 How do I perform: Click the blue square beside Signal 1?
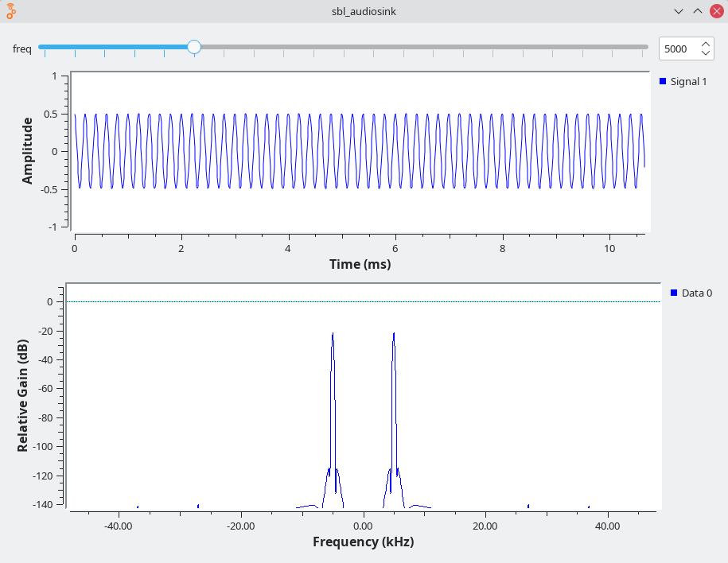tap(663, 81)
